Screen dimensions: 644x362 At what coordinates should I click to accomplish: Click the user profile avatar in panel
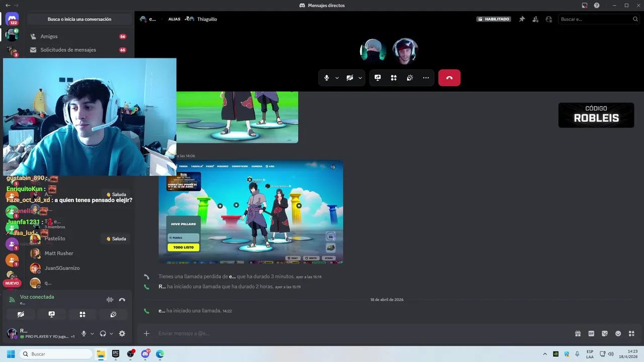click(x=12, y=333)
